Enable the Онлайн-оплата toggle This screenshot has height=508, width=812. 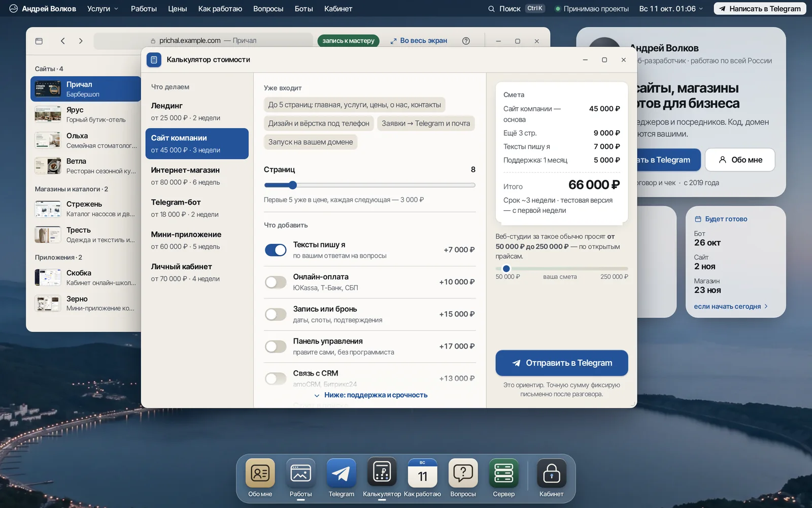coord(276,282)
